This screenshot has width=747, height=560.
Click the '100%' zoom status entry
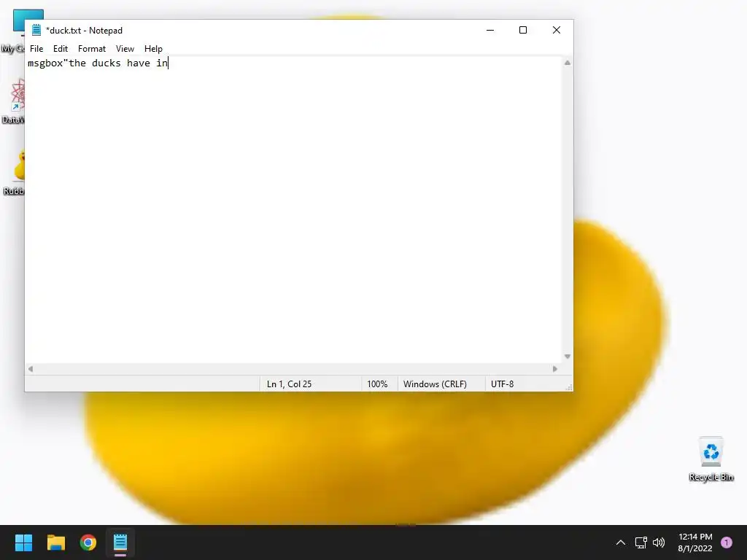(x=377, y=384)
